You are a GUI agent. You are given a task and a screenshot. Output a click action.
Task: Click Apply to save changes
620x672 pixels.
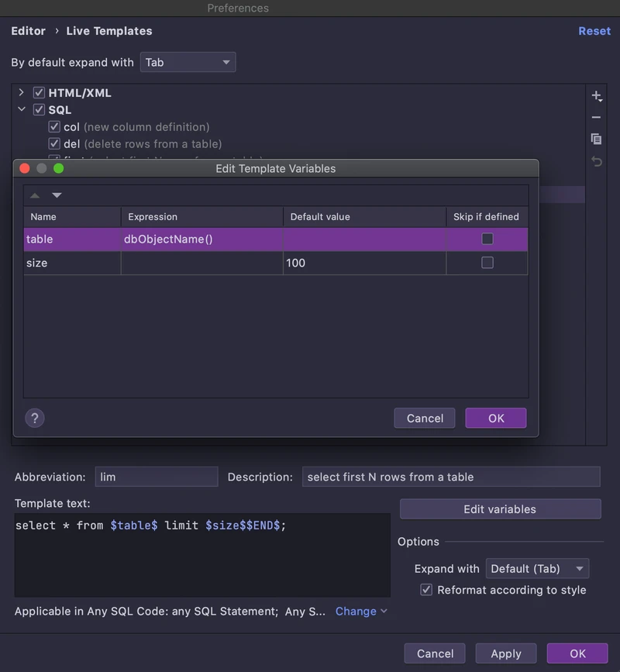point(505,653)
